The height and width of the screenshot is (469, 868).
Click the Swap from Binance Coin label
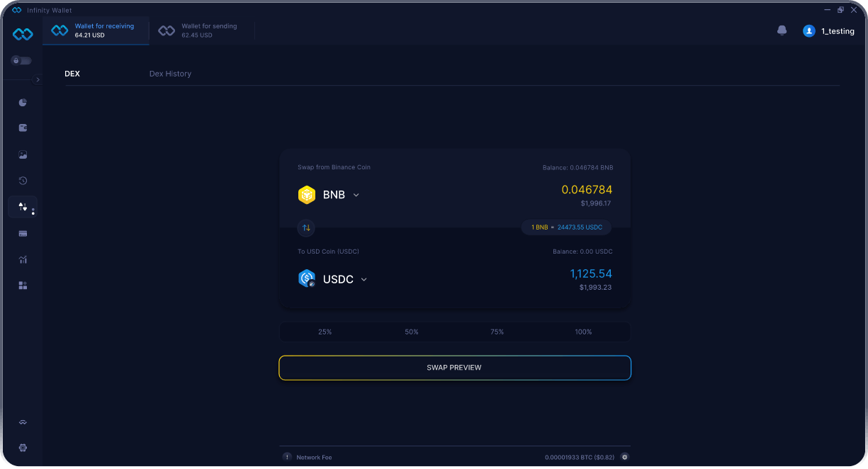tap(334, 167)
